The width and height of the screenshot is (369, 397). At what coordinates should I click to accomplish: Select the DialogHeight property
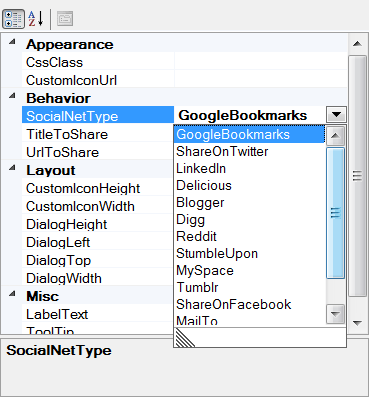tap(98, 224)
